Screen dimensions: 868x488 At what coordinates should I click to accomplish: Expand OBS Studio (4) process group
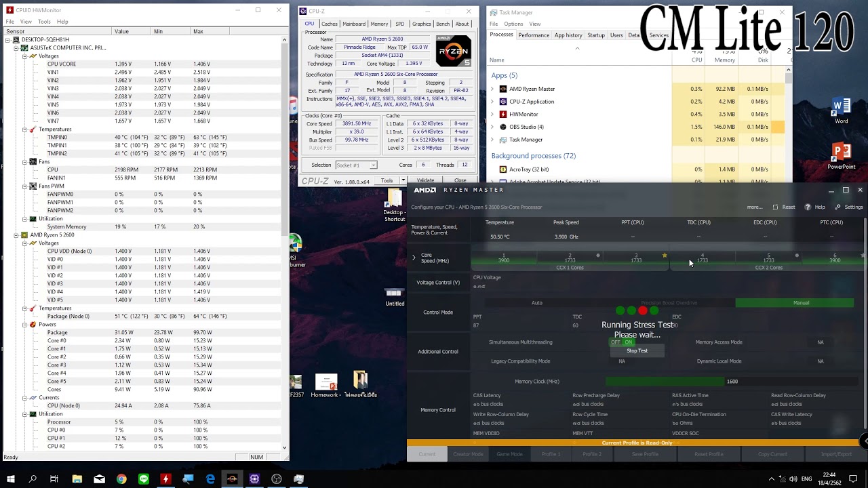click(x=492, y=127)
